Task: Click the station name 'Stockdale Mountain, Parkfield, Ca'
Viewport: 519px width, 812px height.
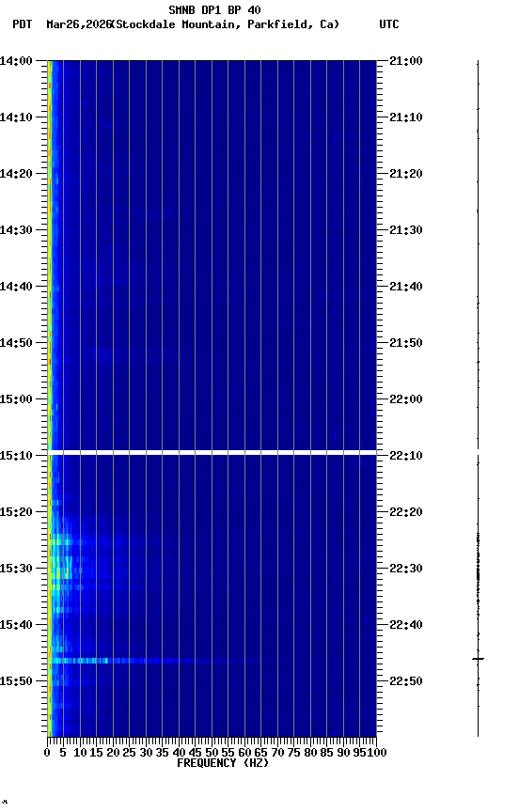Action: click(x=225, y=24)
